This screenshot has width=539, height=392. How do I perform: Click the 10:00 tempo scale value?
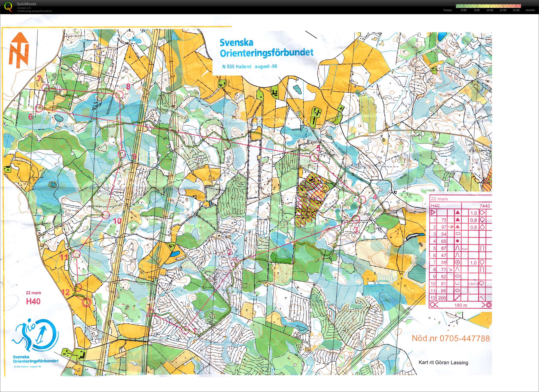490,10
